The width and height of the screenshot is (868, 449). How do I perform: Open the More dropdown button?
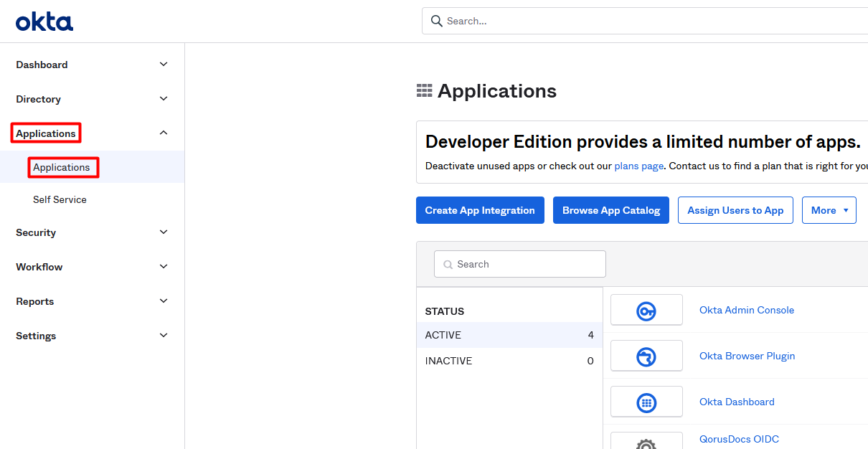[x=829, y=210]
